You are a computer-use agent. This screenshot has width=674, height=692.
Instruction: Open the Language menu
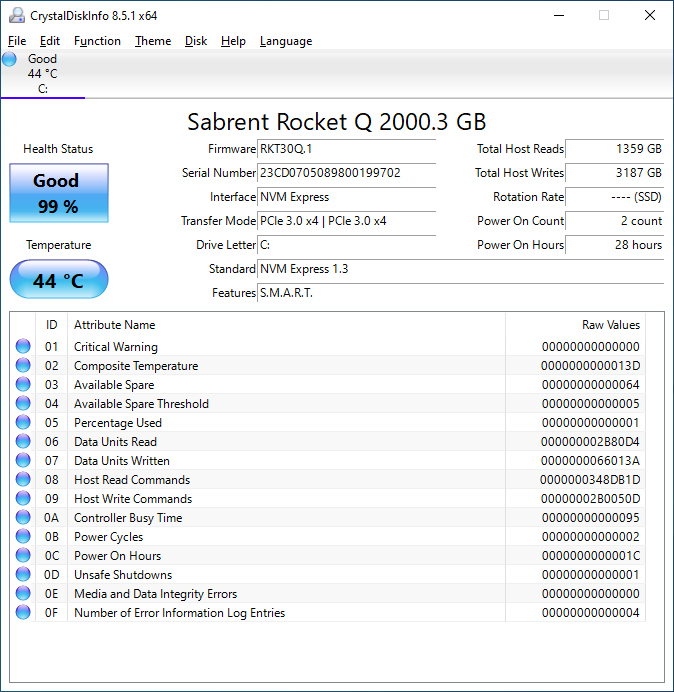click(x=285, y=41)
